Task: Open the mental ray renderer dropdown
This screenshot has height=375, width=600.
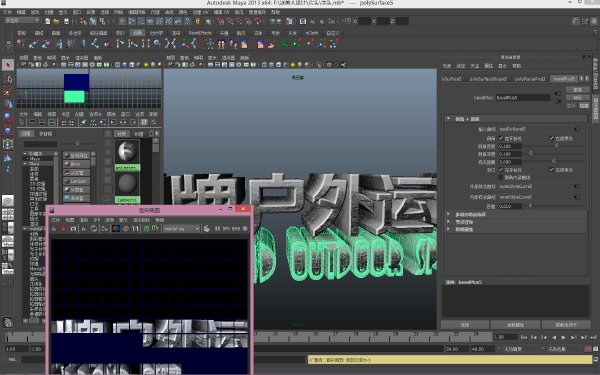Action: pyautogui.click(x=181, y=228)
